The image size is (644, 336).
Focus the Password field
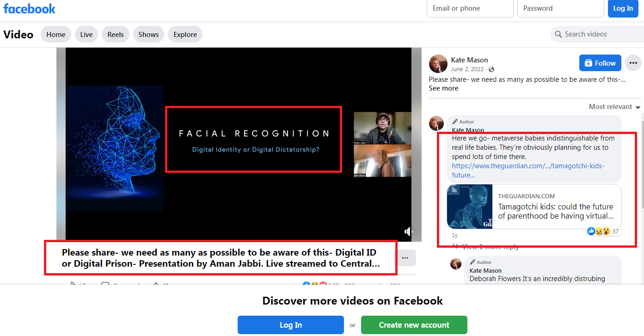pyautogui.click(x=561, y=8)
